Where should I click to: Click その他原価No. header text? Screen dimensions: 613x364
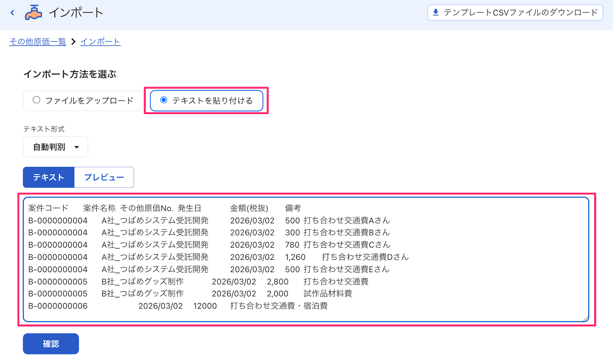click(147, 208)
